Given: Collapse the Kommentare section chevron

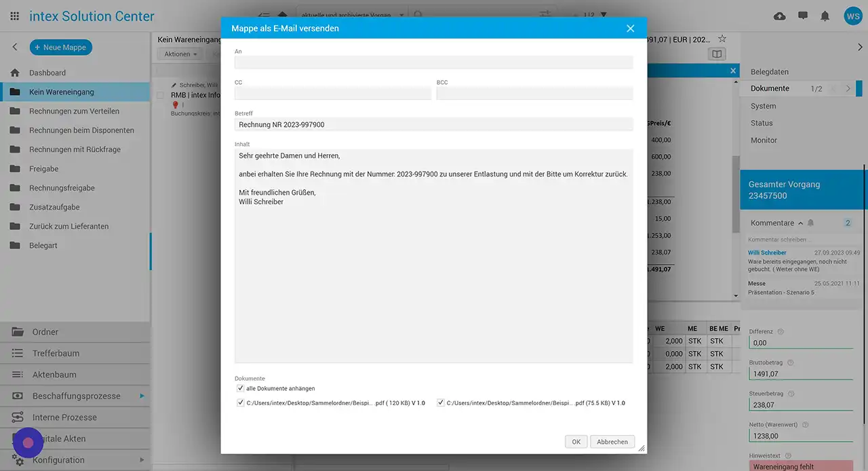Looking at the screenshot, I should 800,223.
